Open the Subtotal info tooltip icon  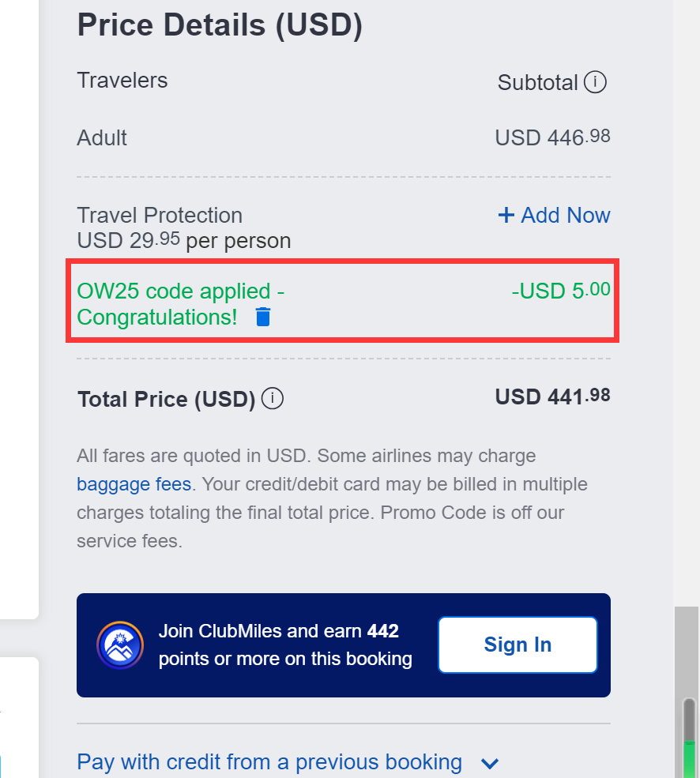[596, 81]
